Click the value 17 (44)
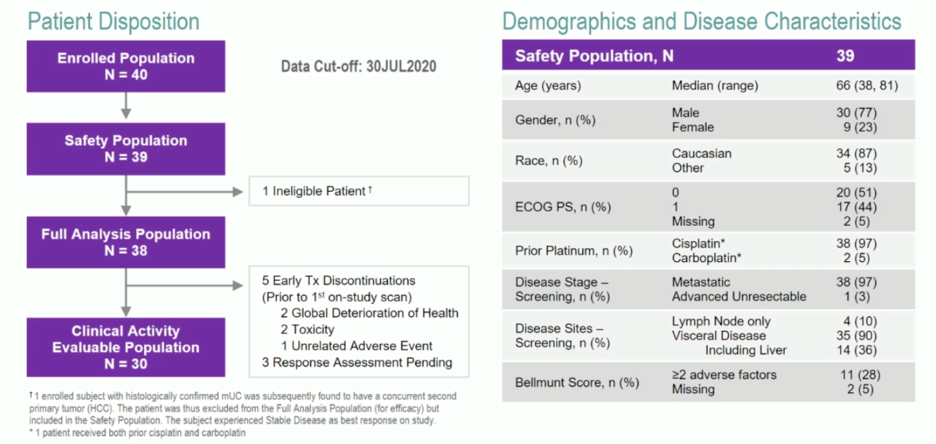Screen dimensions: 936x444 pos(857,207)
